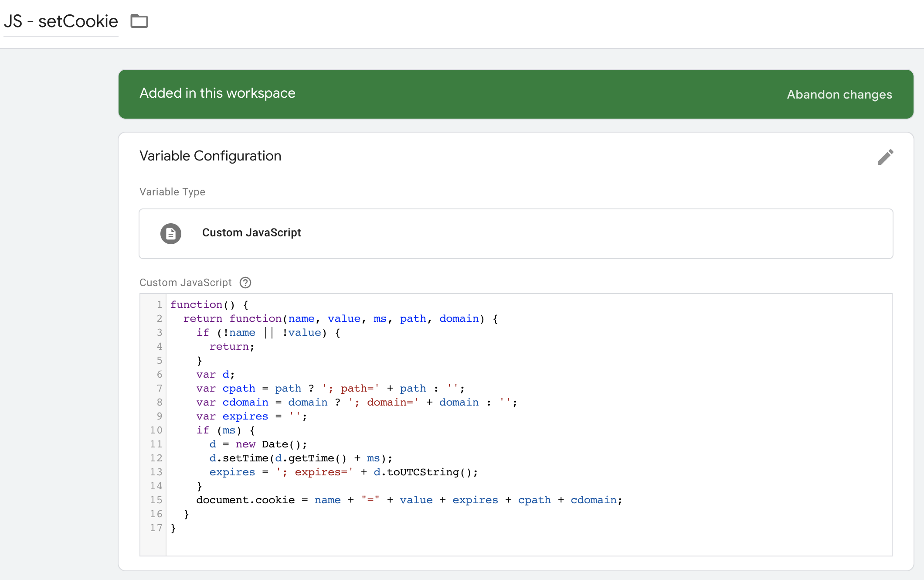Click the Custom JavaScript document icon
Viewport: 924px width, 580px height.
[171, 234]
